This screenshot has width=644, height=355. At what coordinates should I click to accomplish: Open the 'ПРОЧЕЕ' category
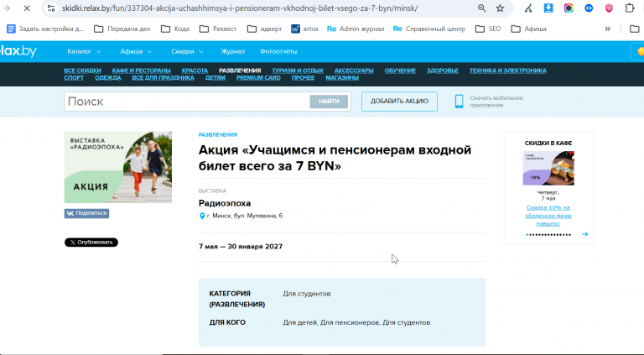(303, 78)
